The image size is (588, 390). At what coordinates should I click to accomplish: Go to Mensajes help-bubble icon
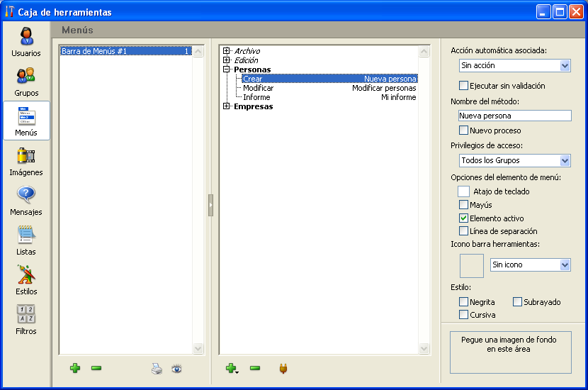click(26, 200)
